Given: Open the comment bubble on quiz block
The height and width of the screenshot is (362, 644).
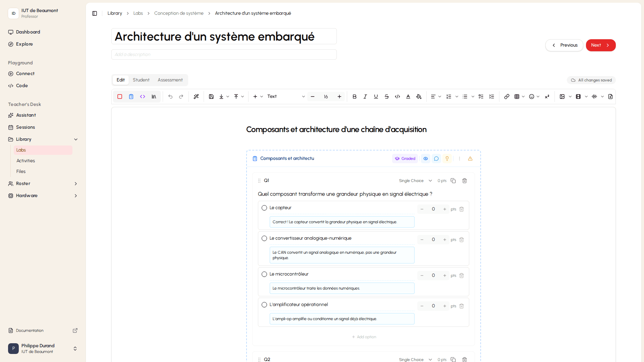Looking at the screenshot, I should click(x=436, y=159).
